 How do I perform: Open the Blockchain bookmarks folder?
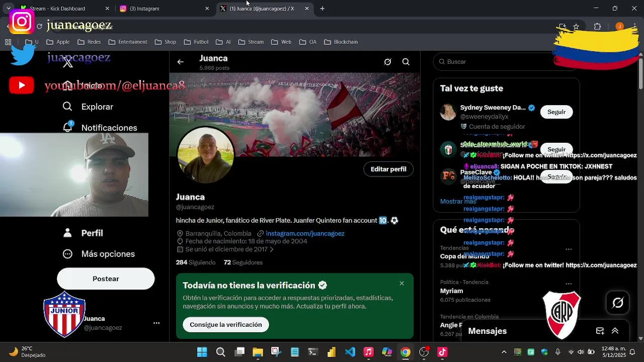[341, 42]
